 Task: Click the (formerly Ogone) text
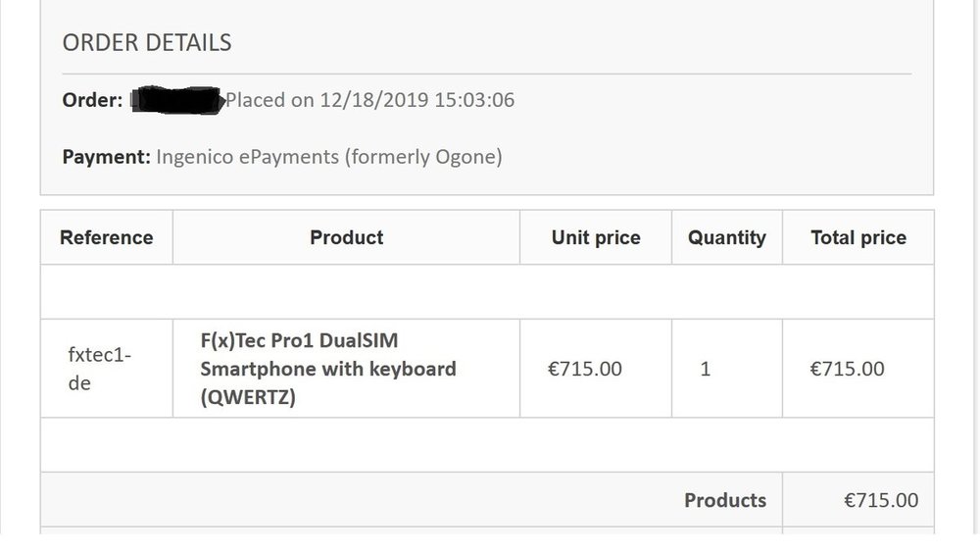[422, 157]
